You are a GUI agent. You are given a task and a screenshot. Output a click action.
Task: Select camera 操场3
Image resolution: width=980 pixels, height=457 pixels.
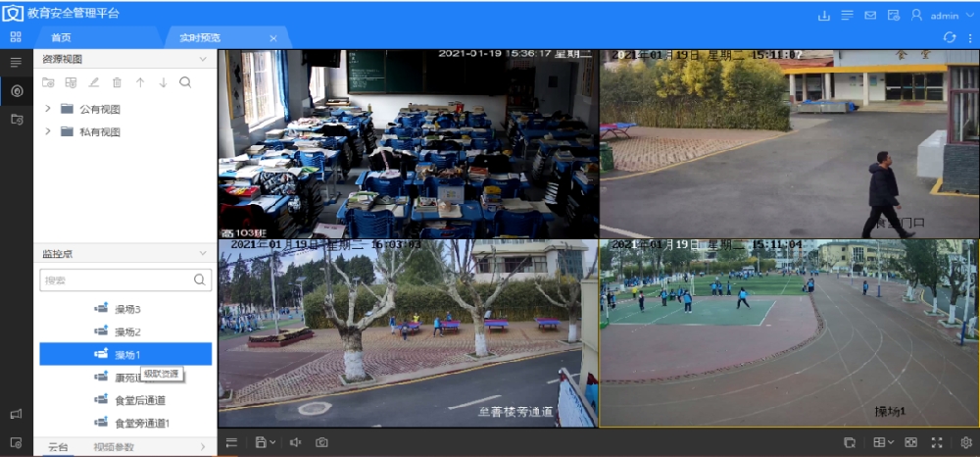(x=125, y=309)
